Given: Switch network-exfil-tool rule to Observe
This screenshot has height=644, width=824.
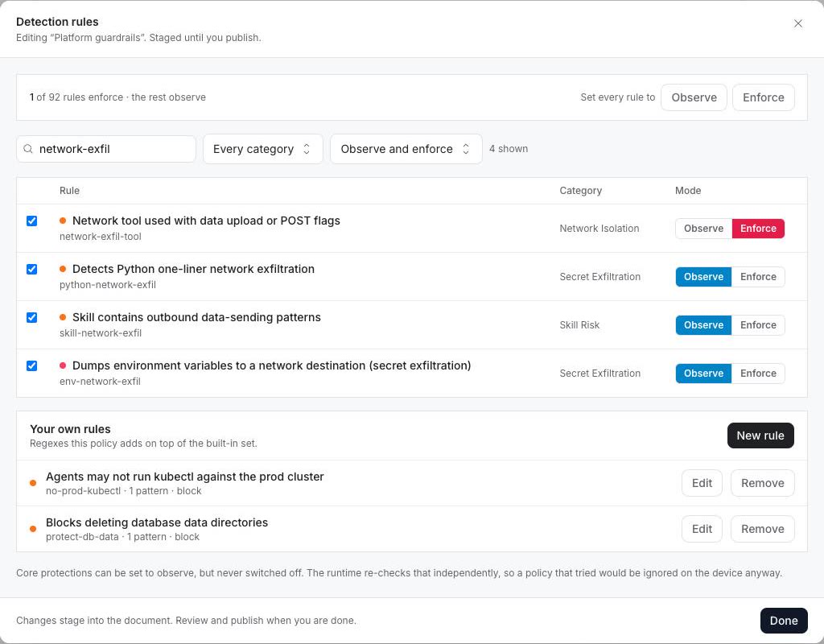Looking at the screenshot, I should coord(703,229).
